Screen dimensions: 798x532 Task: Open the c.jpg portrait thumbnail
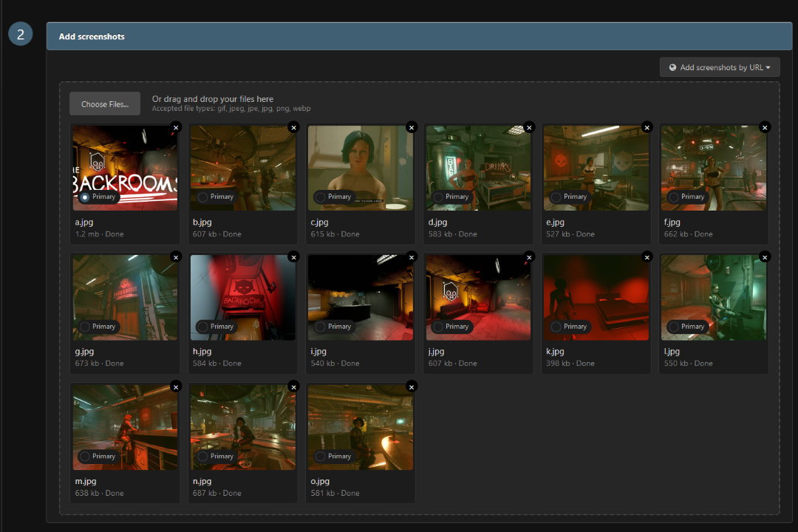pos(361,168)
